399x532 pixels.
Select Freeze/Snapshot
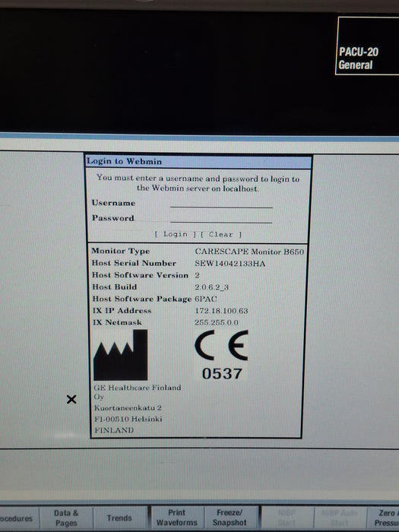point(230,518)
